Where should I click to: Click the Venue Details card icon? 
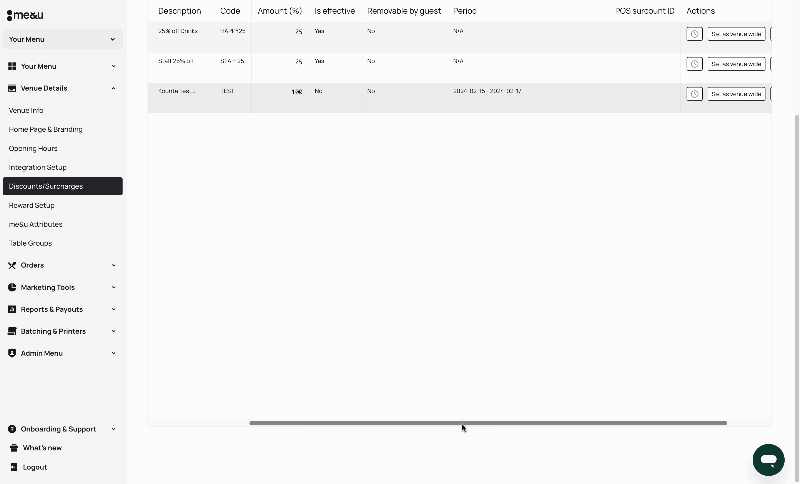[12, 88]
